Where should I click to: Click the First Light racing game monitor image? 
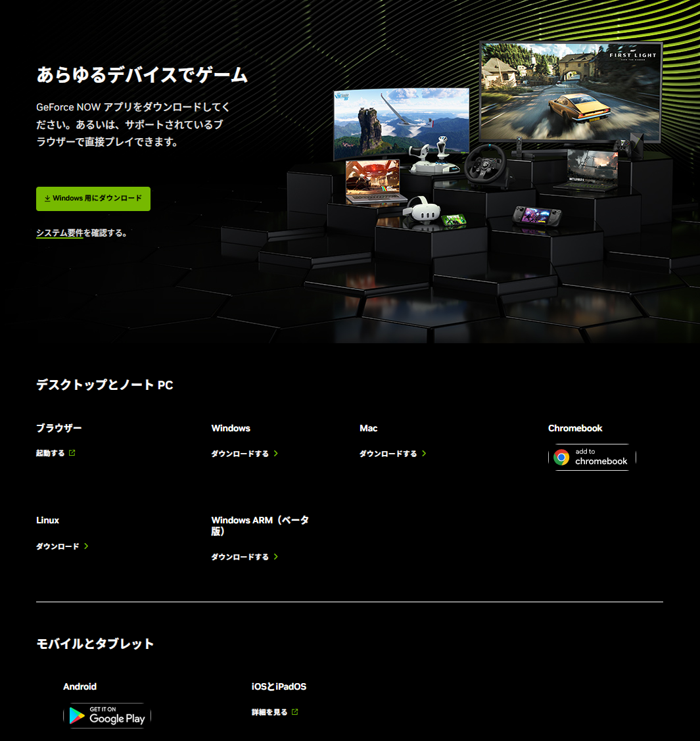click(570, 92)
